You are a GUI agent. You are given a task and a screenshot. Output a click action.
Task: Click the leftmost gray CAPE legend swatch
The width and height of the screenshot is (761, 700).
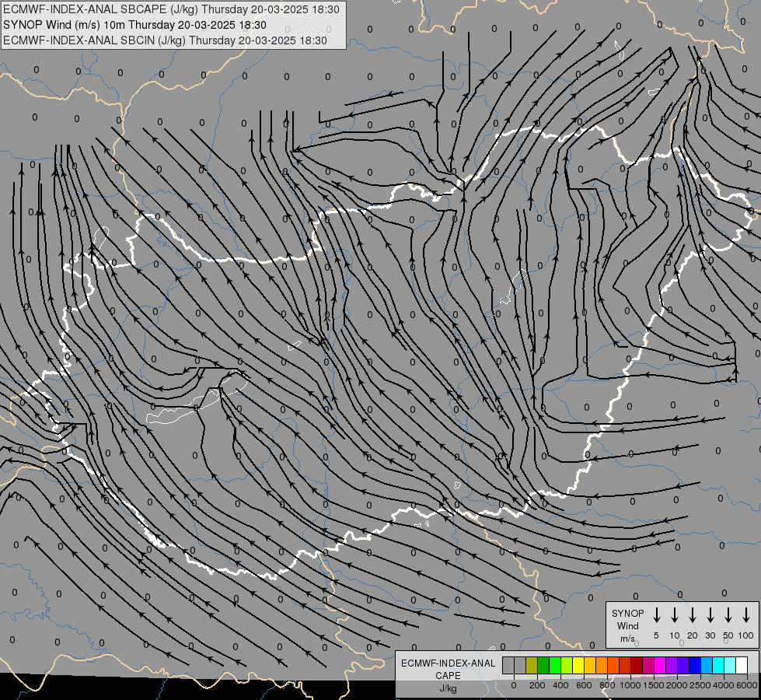[508, 665]
